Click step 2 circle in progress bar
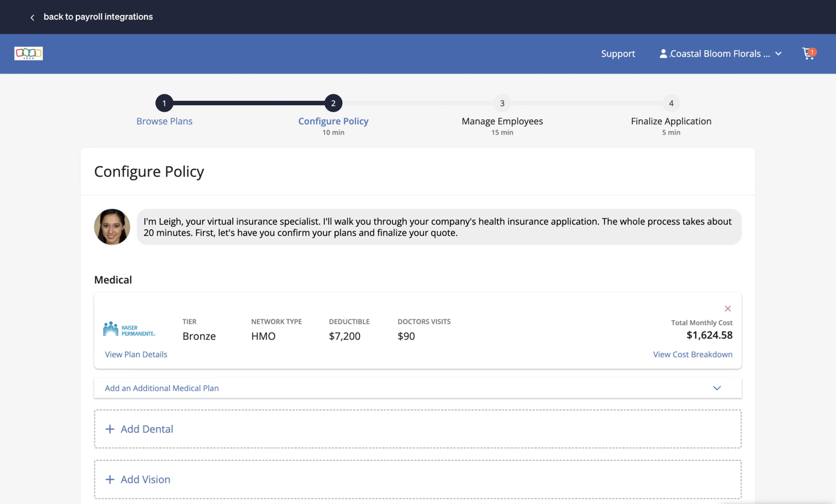Screen dimensions: 836x504 pyautogui.click(x=333, y=103)
